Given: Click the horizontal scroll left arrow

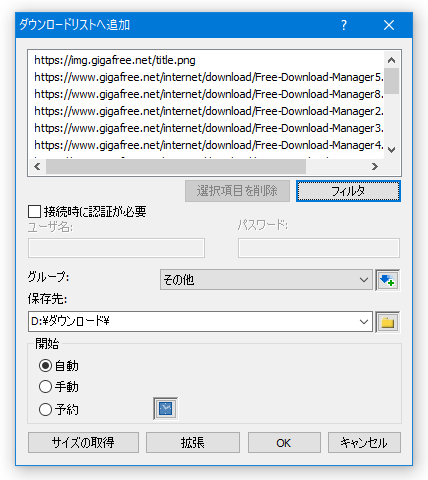Looking at the screenshot, I should [x=37, y=166].
